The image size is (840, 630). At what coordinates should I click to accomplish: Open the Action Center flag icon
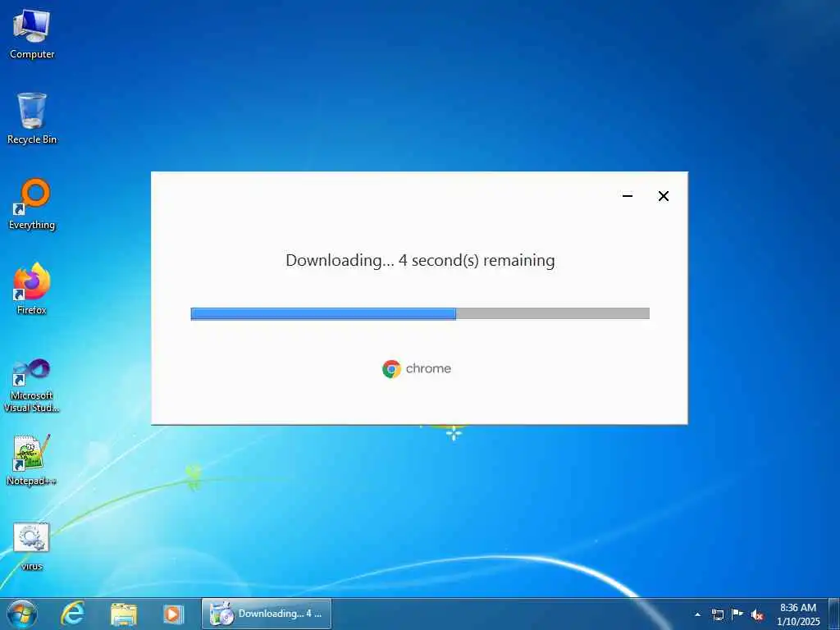pos(737,614)
